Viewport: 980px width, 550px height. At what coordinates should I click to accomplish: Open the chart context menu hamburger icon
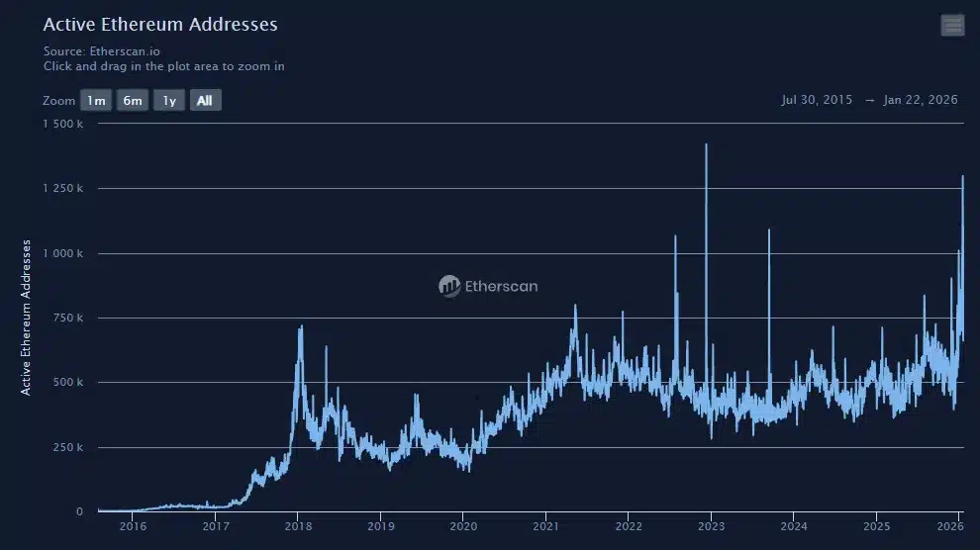pyautogui.click(x=952, y=26)
